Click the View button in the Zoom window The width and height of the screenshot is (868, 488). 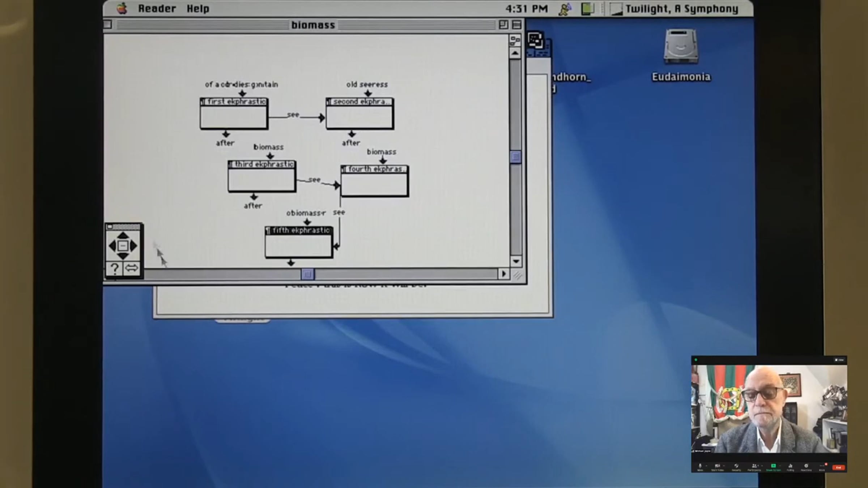pos(839,360)
